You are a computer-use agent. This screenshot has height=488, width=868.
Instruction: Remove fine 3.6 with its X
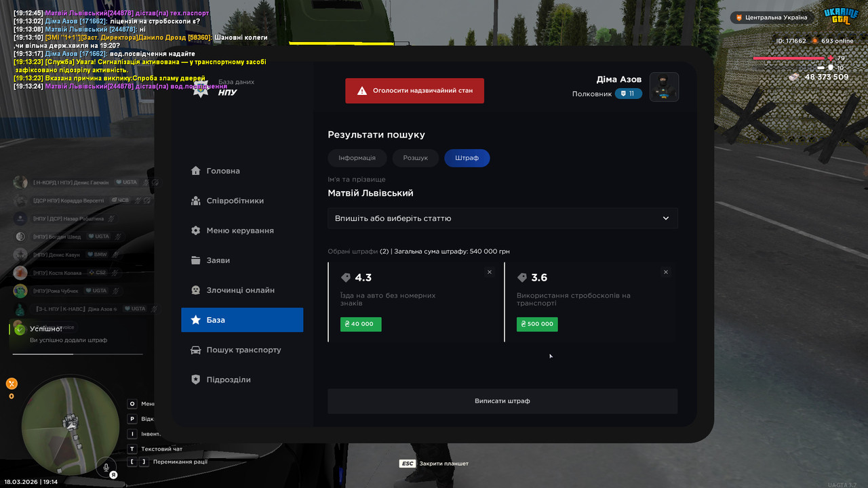coord(666,272)
